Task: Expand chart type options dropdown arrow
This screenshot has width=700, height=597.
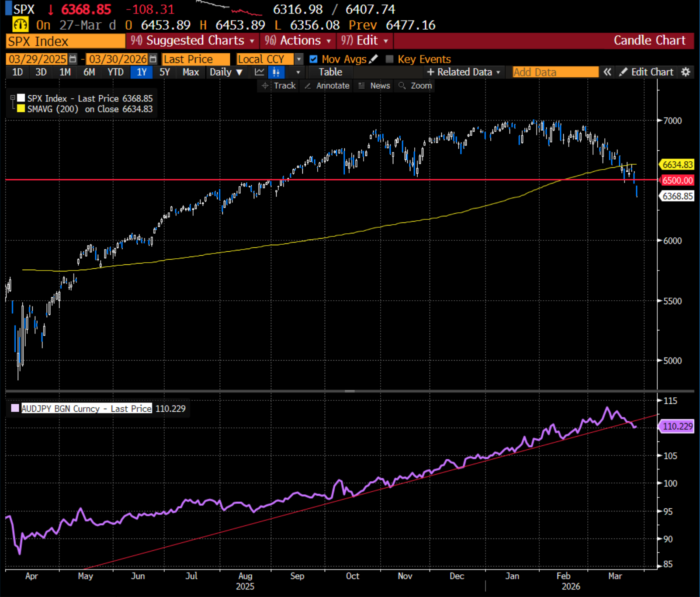Action: click(x=298, y=72)
